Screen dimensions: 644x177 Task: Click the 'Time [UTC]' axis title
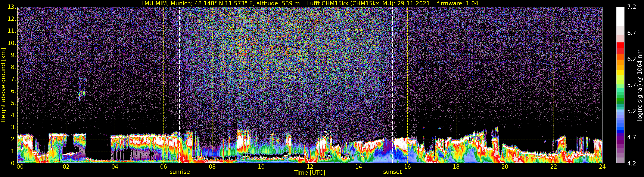pyautogui.click(x=309, y=173)
